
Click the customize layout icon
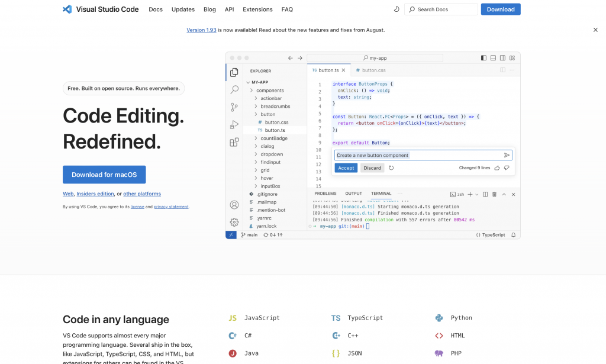(x=512, y=58)
